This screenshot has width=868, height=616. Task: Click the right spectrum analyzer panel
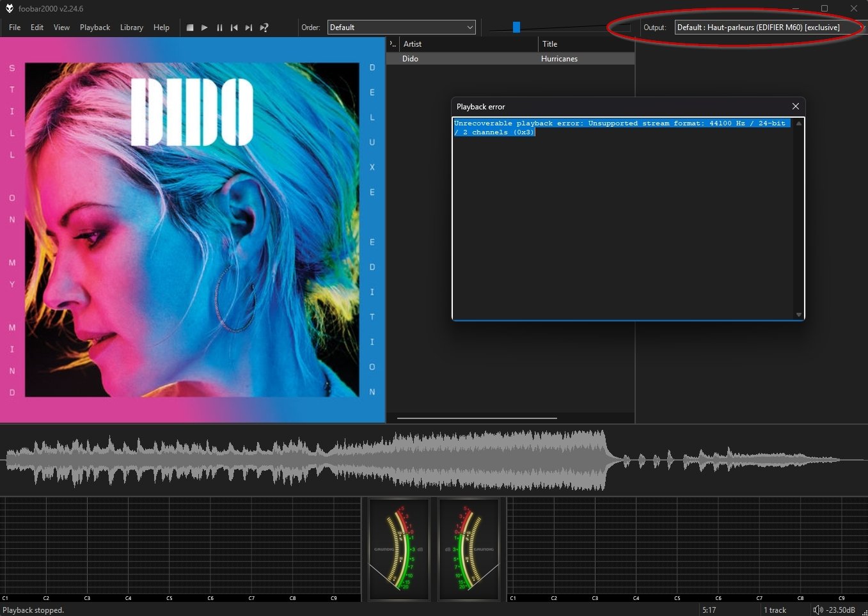pyautogui.click(x=688, y=549)
